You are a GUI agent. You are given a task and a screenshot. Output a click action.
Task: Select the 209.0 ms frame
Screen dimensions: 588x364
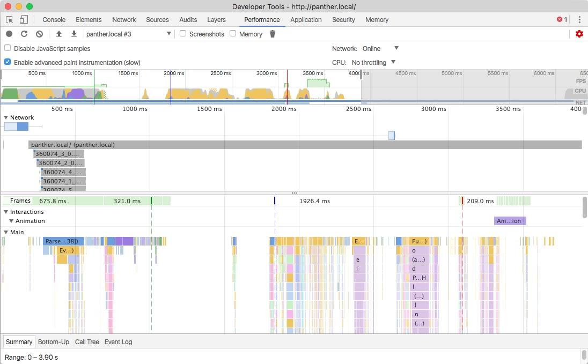point(480,201)
